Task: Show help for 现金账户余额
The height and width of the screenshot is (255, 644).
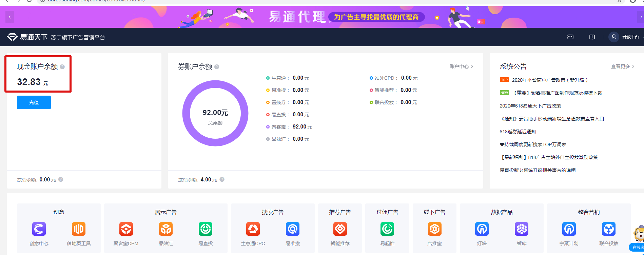Action: 62,67
